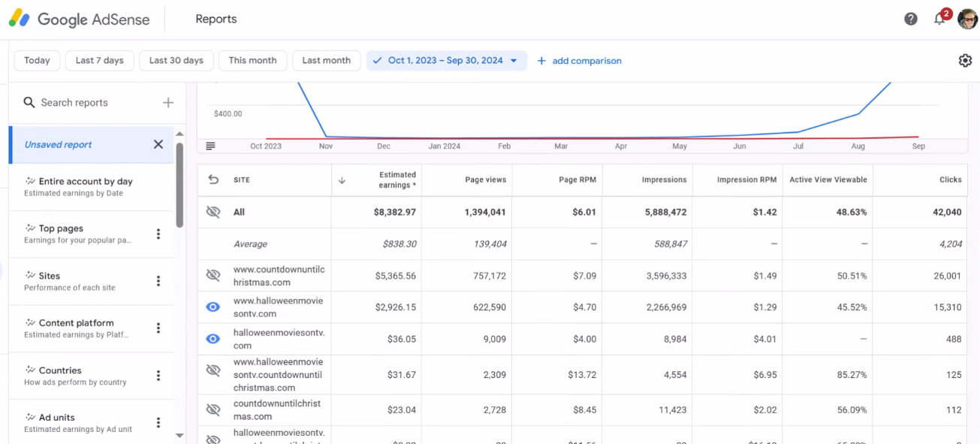The image size is (980, 444).
Task: Click sidebar scroll down arrow
Action: (x=179, y=435)
